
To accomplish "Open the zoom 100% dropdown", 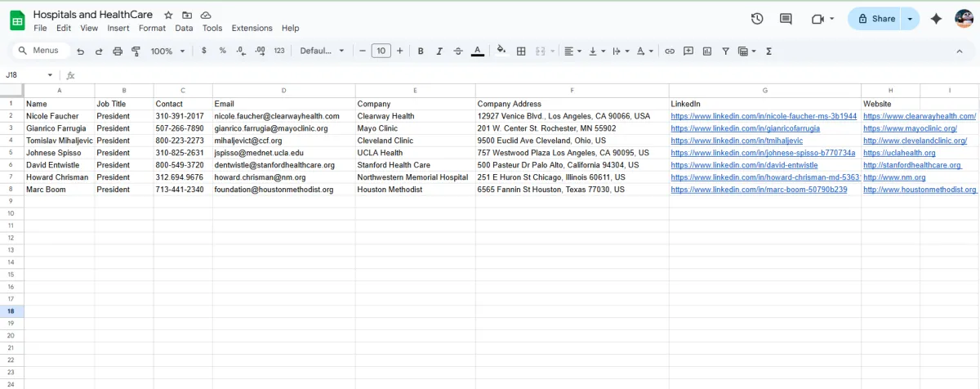I will (x=168, y=51).
